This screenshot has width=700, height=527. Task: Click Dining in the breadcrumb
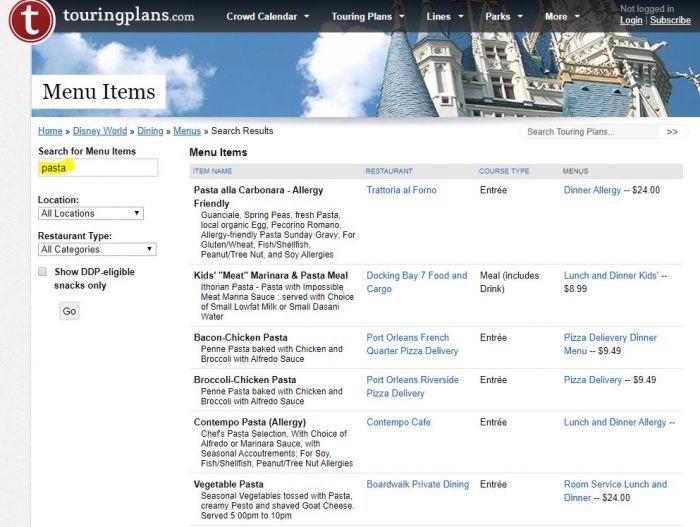(x=150, y=131)
